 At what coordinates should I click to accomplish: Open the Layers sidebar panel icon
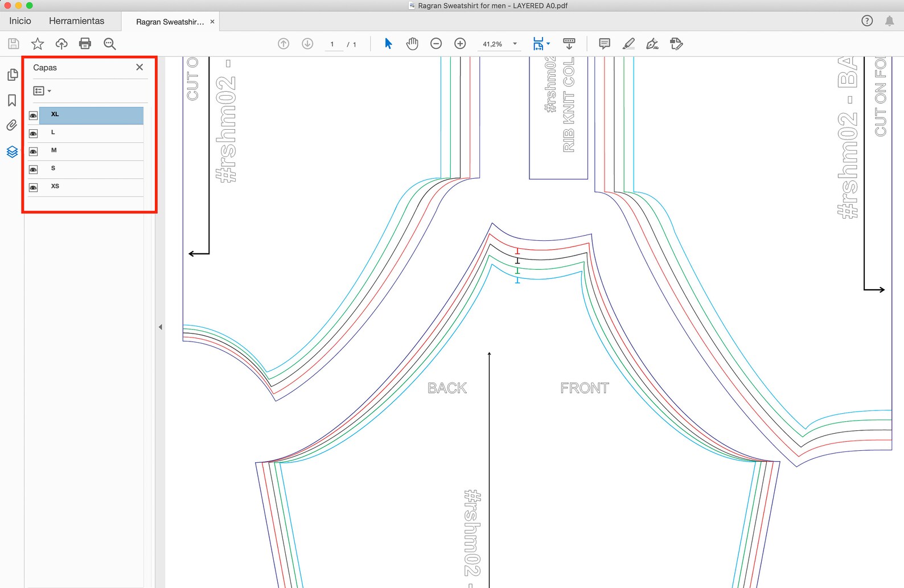12,151
